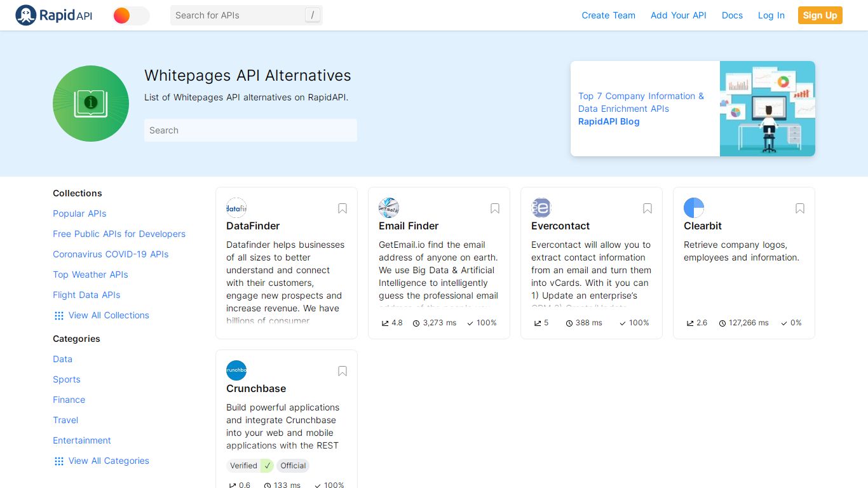868x488 pixels.
Task: Click the '127,266 ms' latency value
Action: pyautogui.click(x=749, y=323)
